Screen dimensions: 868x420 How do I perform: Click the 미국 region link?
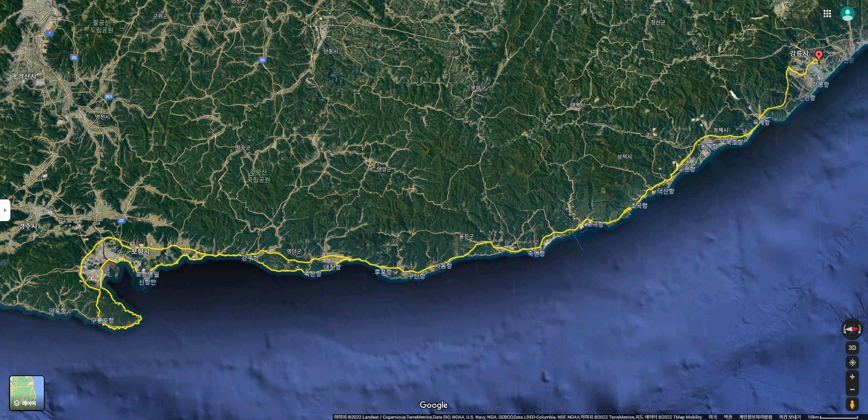pyautogui.click(x=712, y=417)
